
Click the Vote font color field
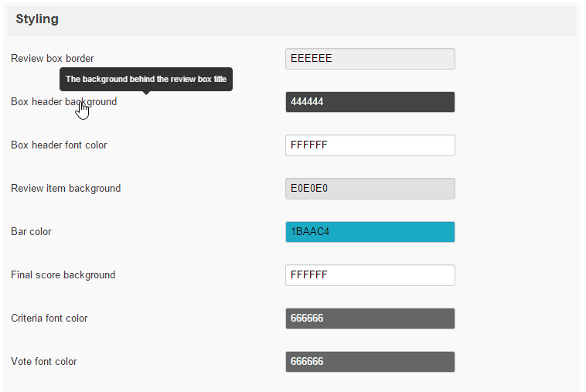pyautogui.click(x=370, y=362)
